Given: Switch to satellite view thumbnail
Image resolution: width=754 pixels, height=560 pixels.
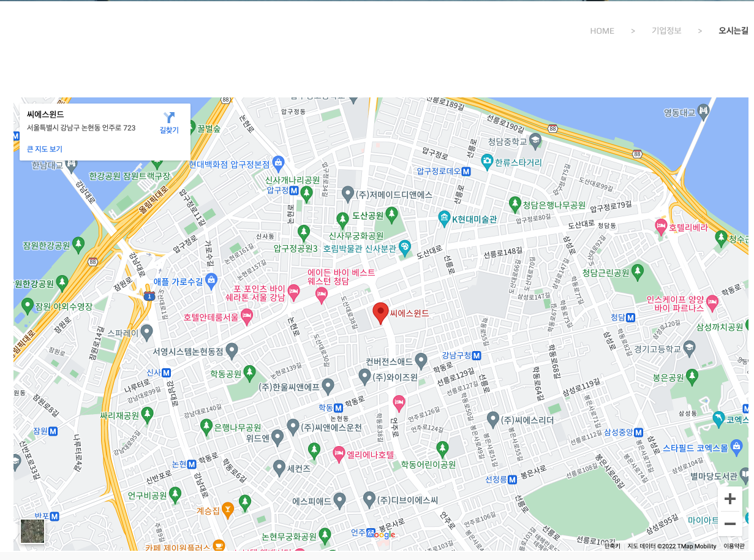Looking at the screenshot, I should tap(32, 531).
